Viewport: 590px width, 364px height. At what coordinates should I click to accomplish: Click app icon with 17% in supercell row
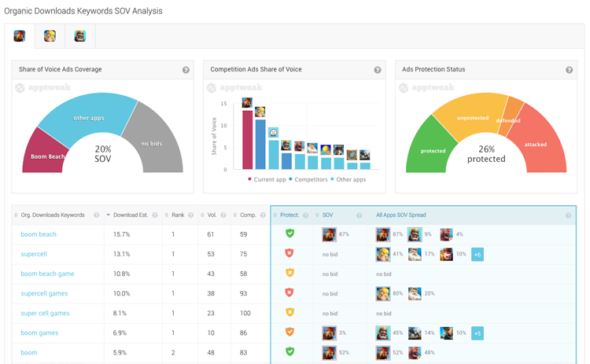click(x=415, y=254)
